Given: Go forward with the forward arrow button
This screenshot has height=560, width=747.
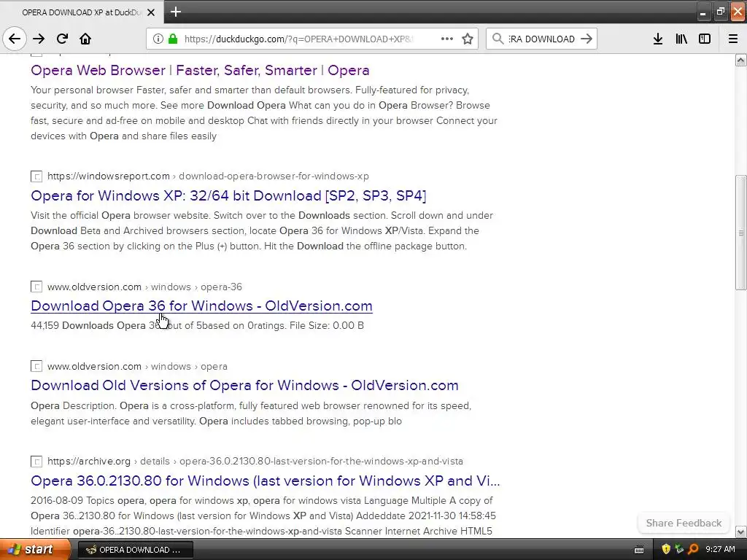Looking at the screenshot, I should [39, 39].
